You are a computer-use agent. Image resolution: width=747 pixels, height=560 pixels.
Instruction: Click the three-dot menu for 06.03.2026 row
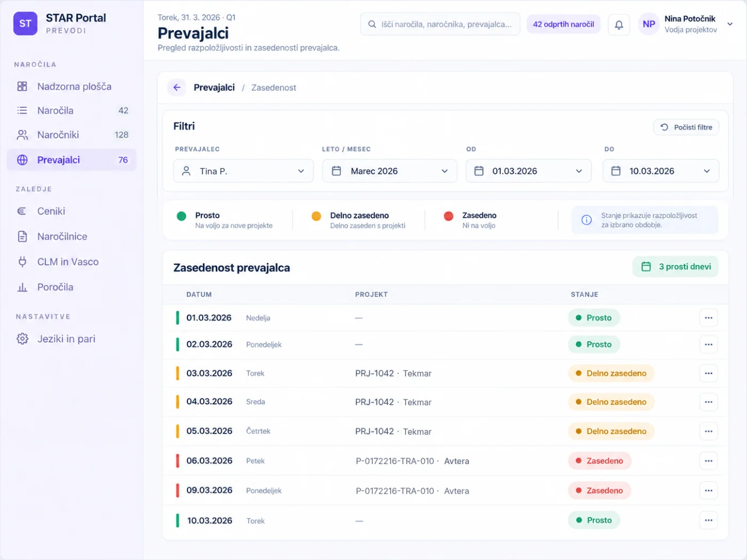[709, 461]
